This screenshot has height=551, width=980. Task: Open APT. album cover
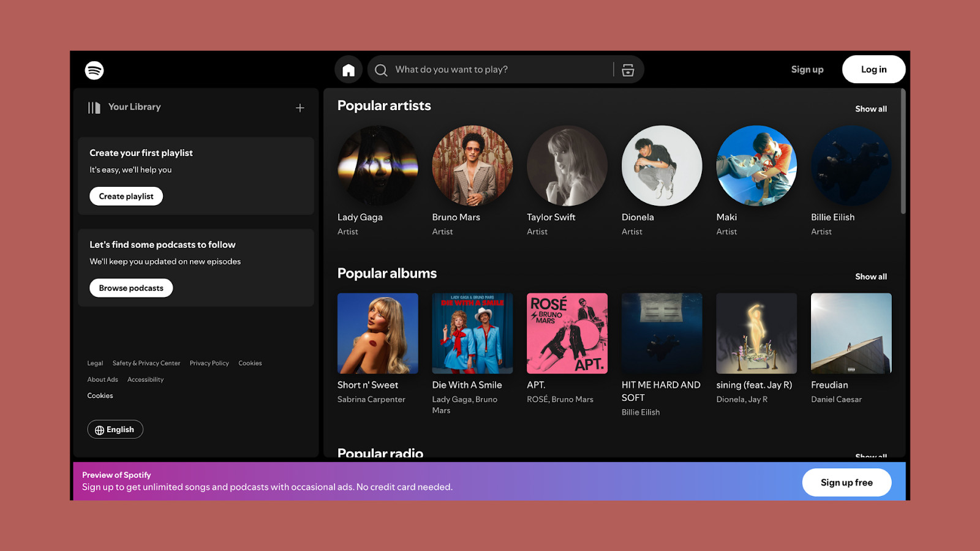[x=567, y=334]
